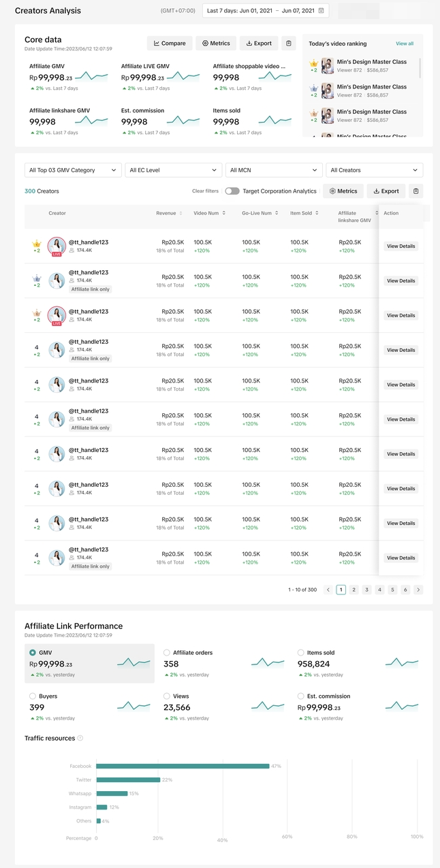440x868 pixels.
Task: Go to page 3 of creators
Action: (x=366, y=590)
